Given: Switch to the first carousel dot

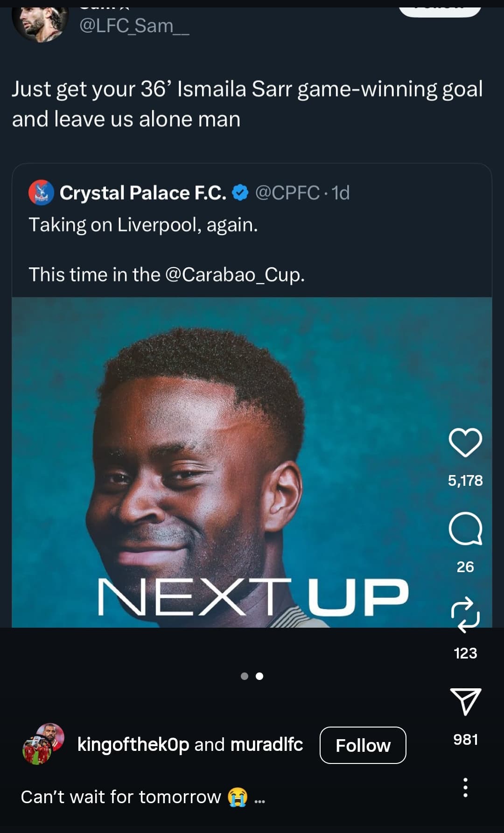Looking at the screenshot, I should [x=245, y=676].
